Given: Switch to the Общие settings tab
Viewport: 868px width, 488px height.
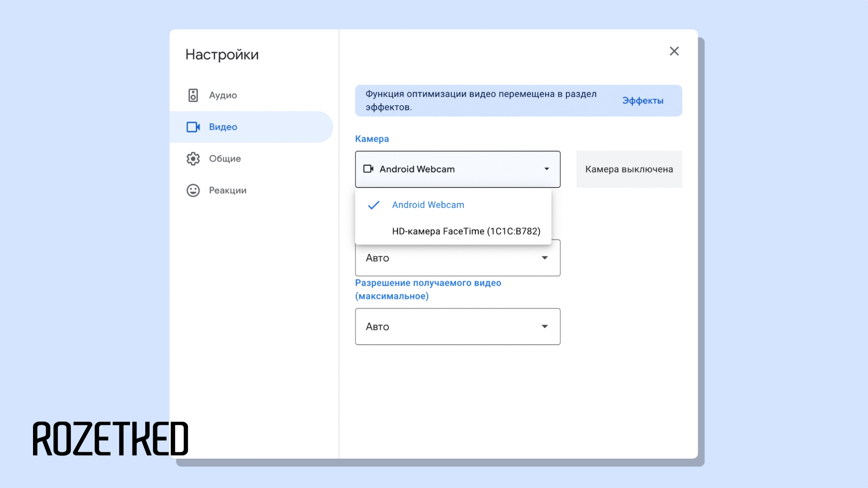Looking at the screenshot, I should (251, 159).
